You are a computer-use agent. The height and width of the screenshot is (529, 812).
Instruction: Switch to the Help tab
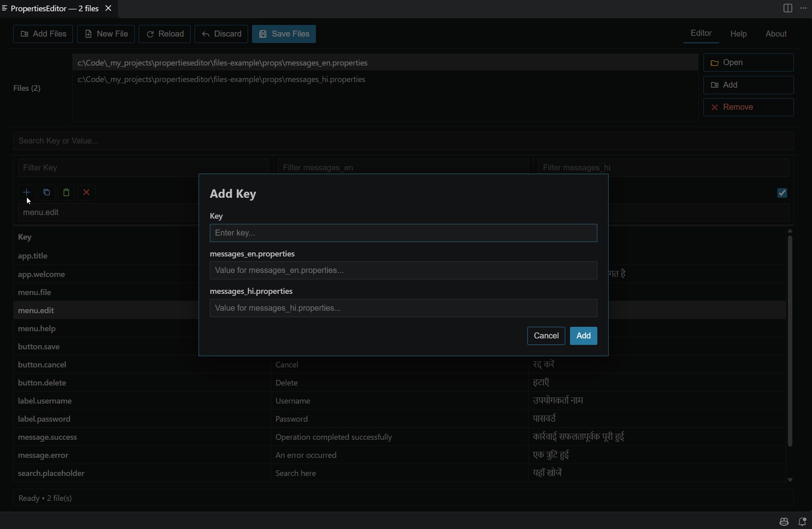click(738, 34)
